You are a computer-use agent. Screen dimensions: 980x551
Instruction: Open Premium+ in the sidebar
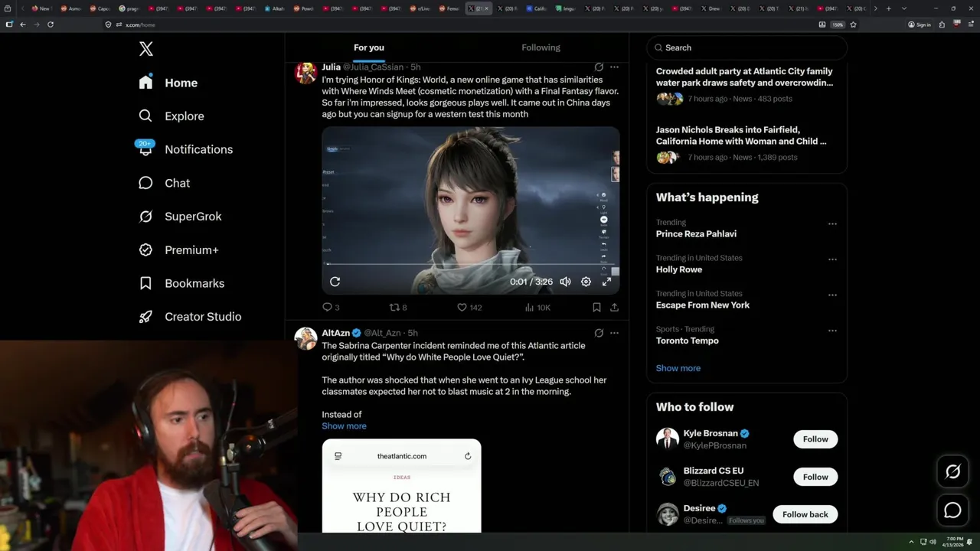[178, 250]
